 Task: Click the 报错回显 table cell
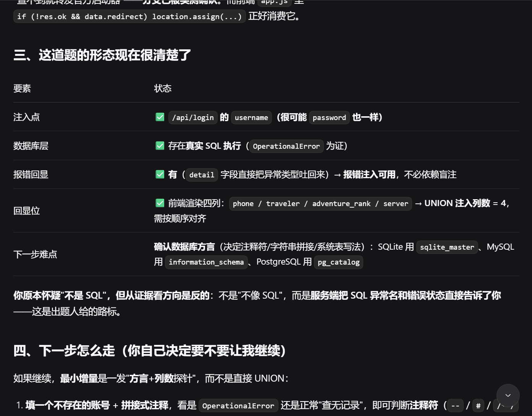(x=31, y=174)
